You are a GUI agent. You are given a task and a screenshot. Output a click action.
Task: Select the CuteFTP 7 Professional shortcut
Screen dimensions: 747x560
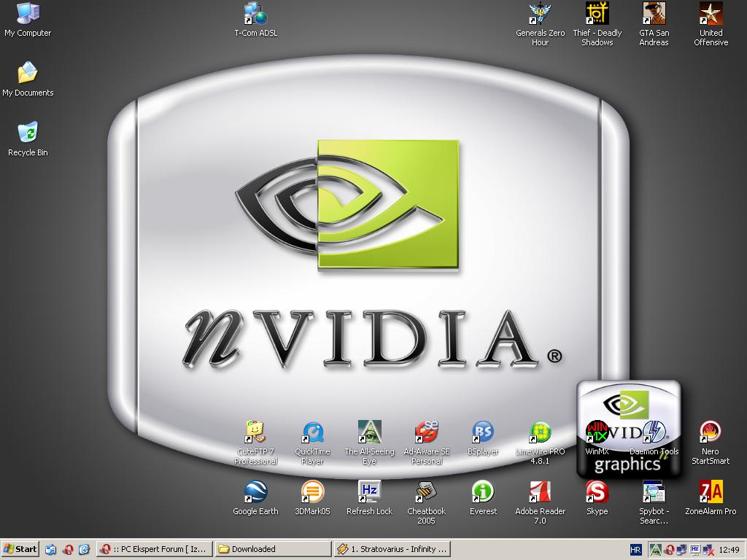tap(255, 443)
